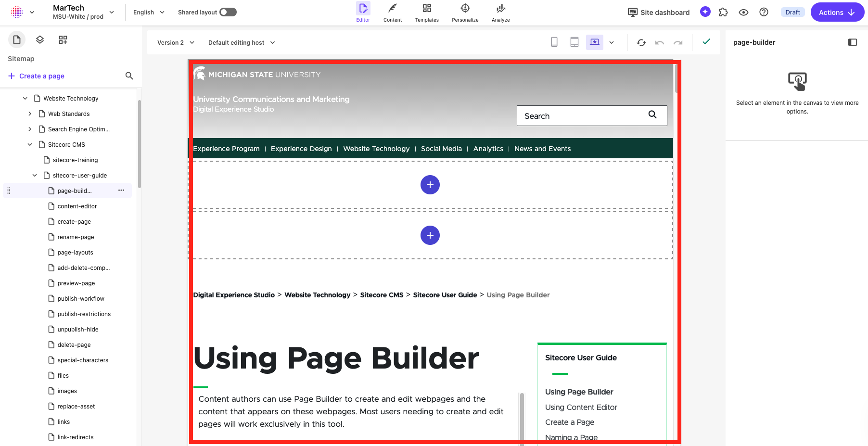This screenshot has width=868, height=446.
Task: Search the sitemap with magnifier icon
Action: point(129,76)
